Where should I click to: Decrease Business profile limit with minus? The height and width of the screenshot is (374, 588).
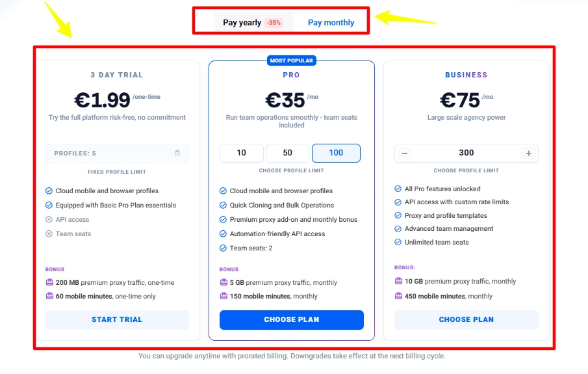(405, 154)
